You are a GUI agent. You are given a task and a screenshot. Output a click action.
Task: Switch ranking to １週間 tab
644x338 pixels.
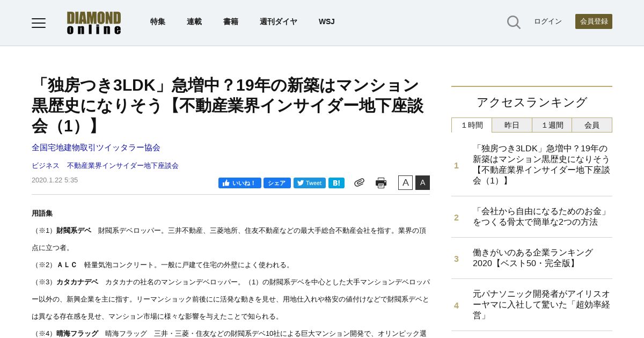tap(552, 125)
